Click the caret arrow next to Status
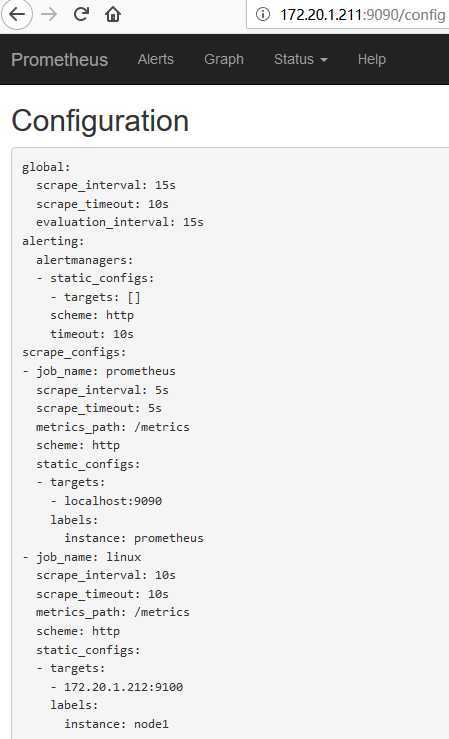The height and width of the screenshot is (739, 449). (324, 60)
